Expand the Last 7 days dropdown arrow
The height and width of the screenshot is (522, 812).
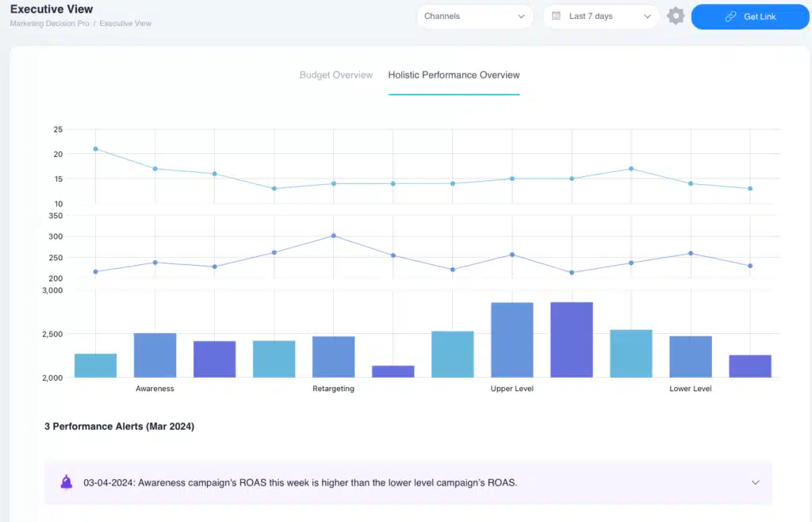(x=647, y=16)
